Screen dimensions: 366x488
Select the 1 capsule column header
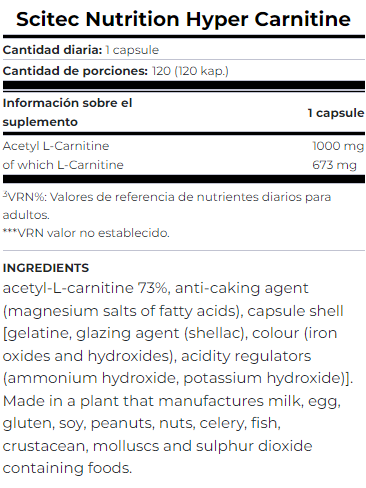[336, 113]
